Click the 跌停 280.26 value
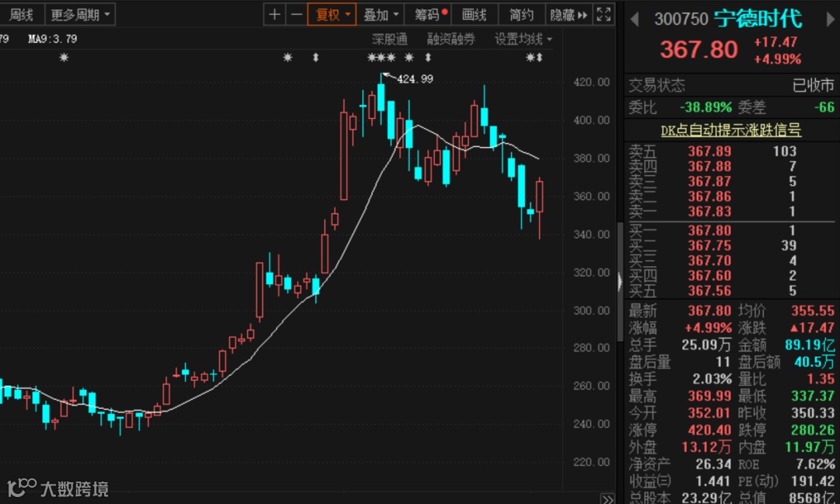This screenshot has height=504, width=840. [813, 430]
